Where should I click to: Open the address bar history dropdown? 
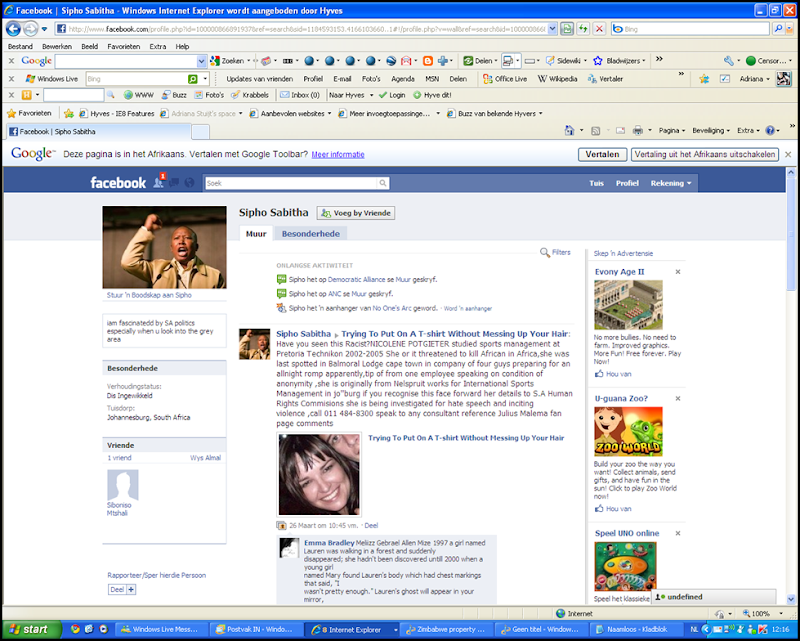(x=552, y=29)
